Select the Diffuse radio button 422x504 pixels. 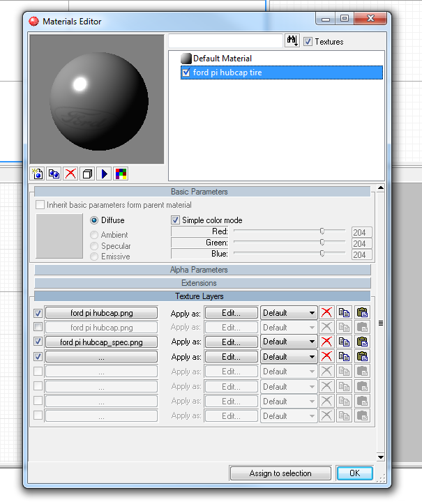tap(95, 220)
